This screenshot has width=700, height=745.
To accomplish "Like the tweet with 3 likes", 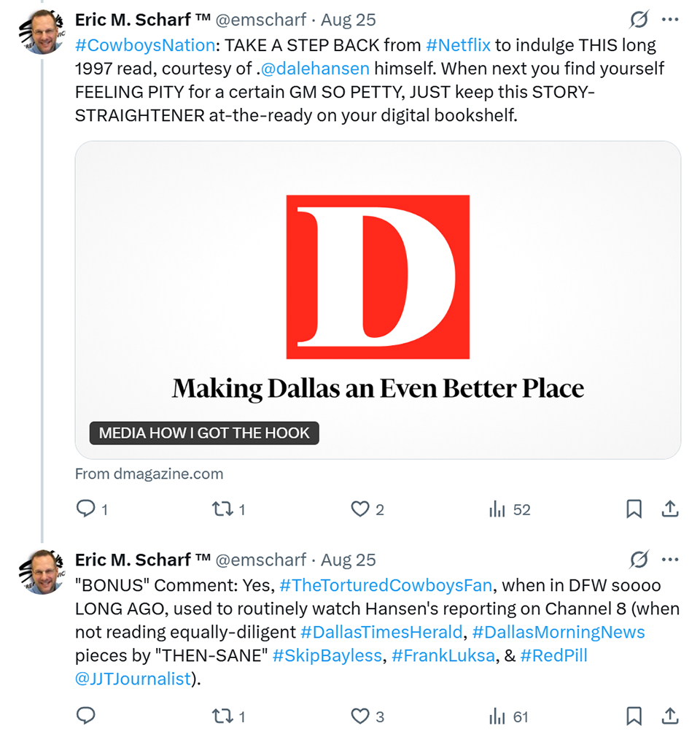I will pos(360,717).
